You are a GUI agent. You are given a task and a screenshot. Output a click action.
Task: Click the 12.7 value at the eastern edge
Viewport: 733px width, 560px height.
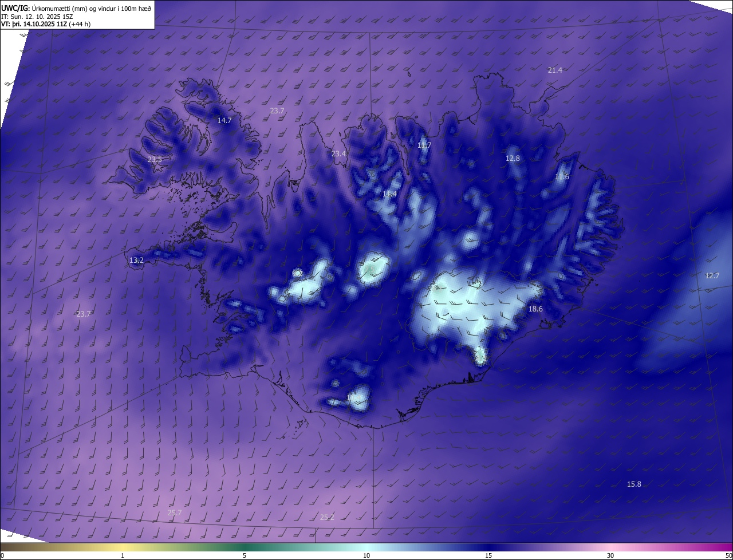712,275
